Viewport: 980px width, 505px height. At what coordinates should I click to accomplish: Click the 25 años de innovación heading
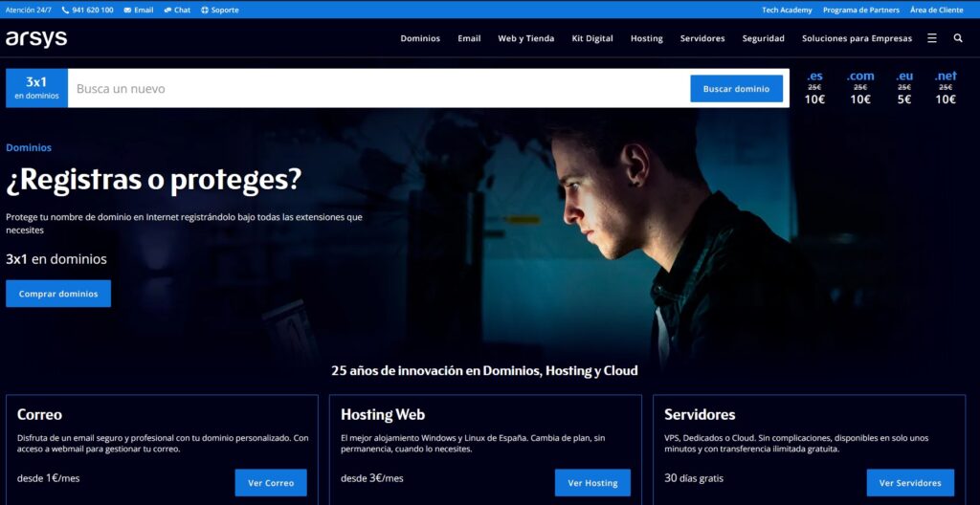pos(484,371)
